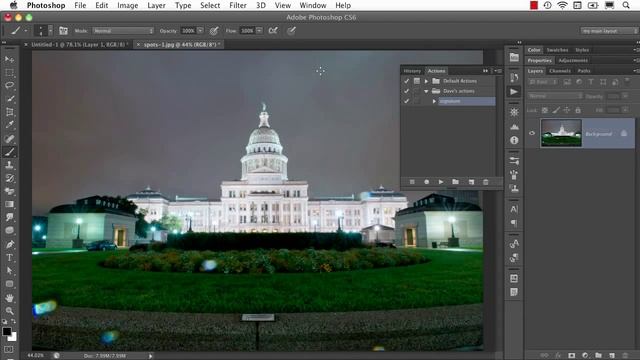640x360 pixels.
Task: Open the workspace layout dropdown
Action: pos(609,31)
